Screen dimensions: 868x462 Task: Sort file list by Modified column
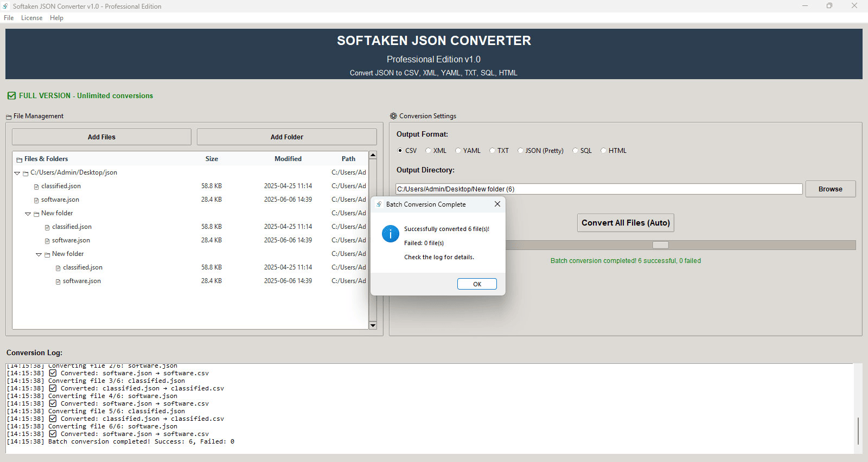coord(288,159)
